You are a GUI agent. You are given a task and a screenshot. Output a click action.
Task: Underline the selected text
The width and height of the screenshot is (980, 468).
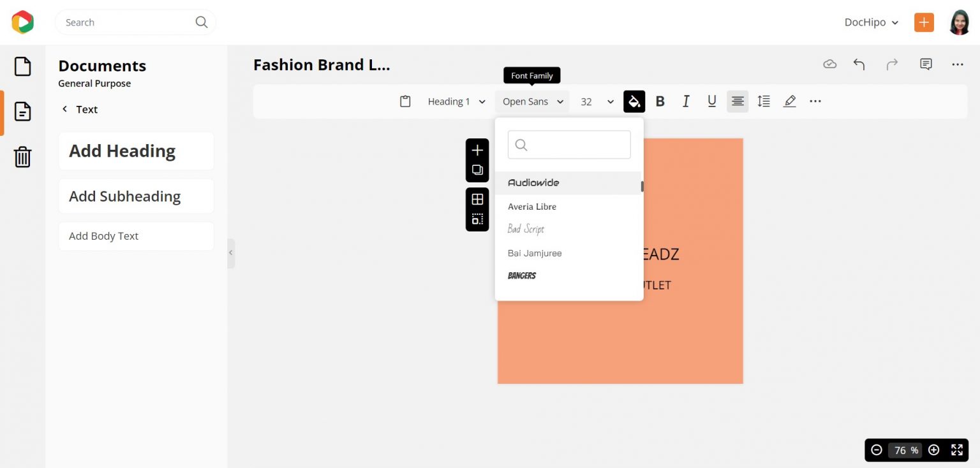[x=711, y=101]
